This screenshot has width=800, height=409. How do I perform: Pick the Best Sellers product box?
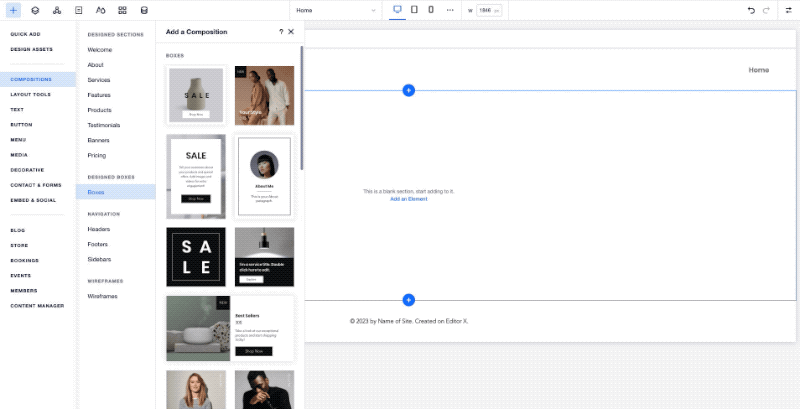[x=230, y=328]
